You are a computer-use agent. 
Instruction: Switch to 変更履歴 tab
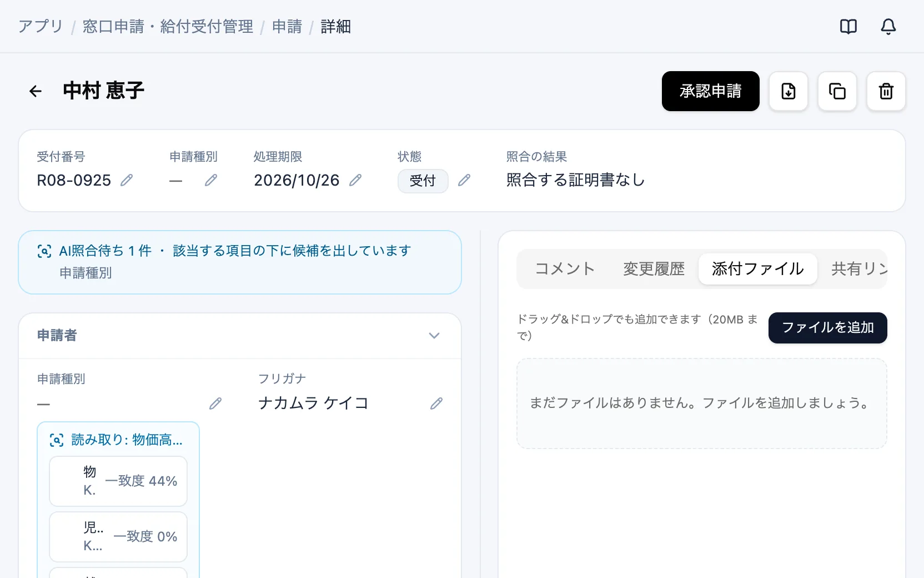(654, 269)
